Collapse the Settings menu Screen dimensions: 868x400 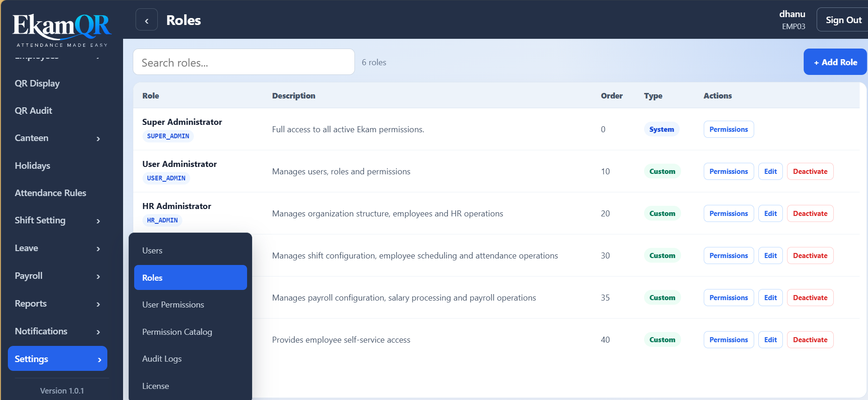pos(57,358)
